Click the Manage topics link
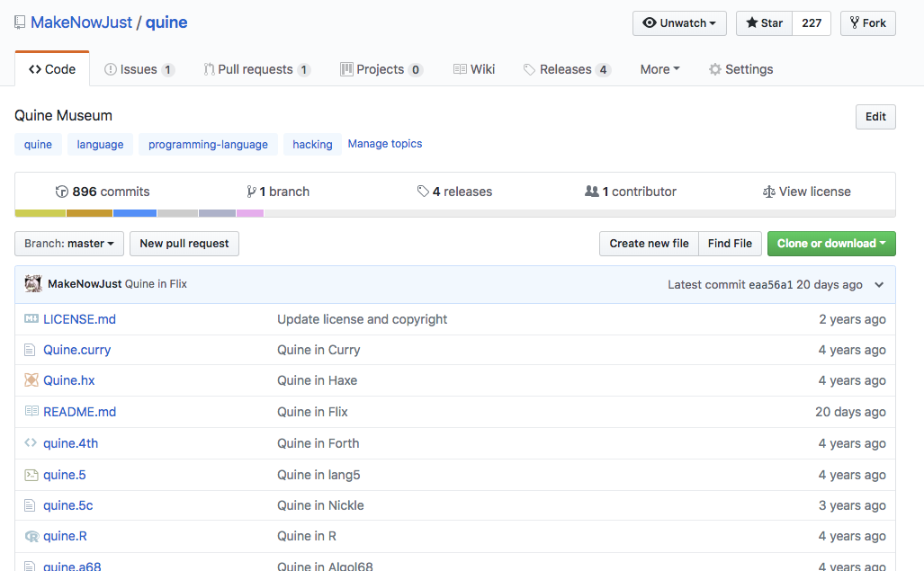Viewport: 924px width, 571px height. (385, 144)
